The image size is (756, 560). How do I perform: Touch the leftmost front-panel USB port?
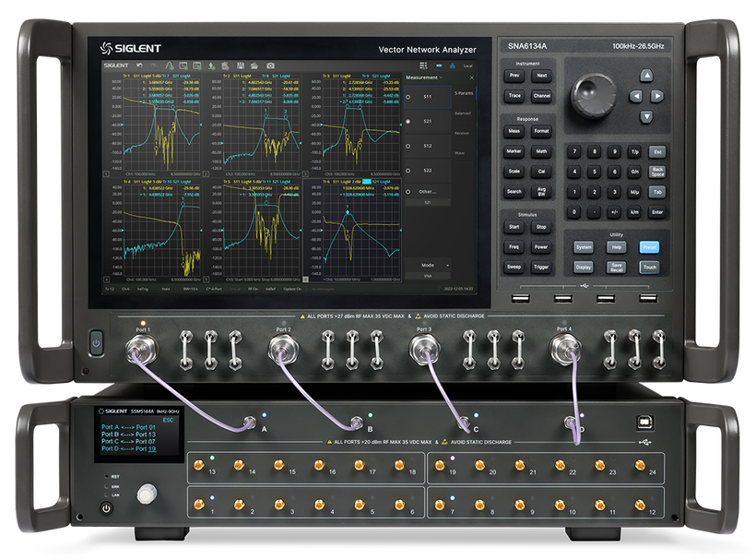tap(520, 299)
